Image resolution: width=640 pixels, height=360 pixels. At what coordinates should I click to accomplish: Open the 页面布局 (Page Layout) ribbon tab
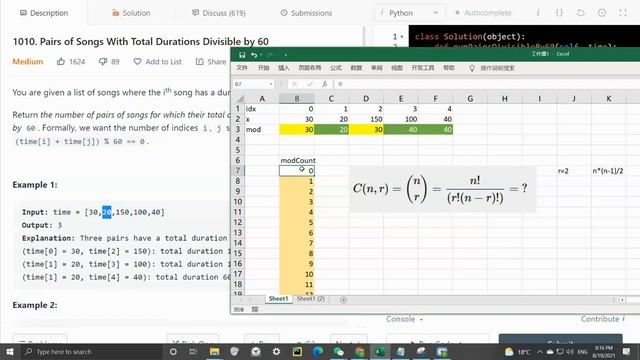(x=310, y=68)
